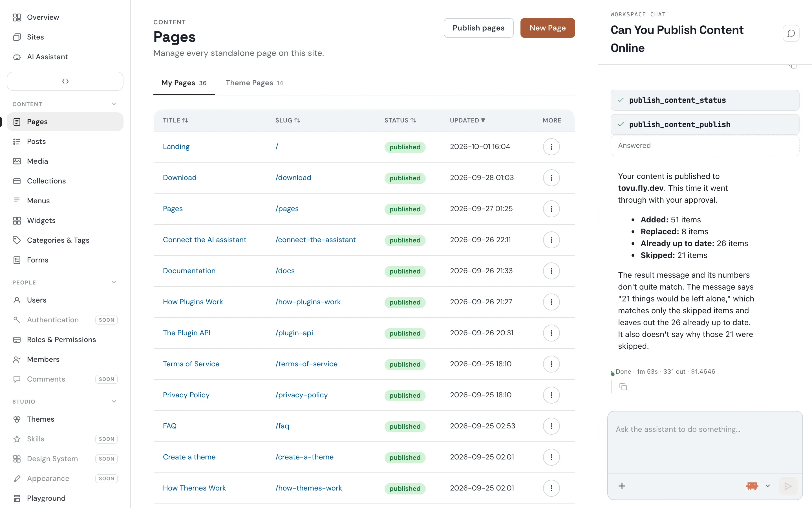The width and height of the screenshot is (812, 508).
Task: Sort table by Slug column
Action: tap(288, 120)
